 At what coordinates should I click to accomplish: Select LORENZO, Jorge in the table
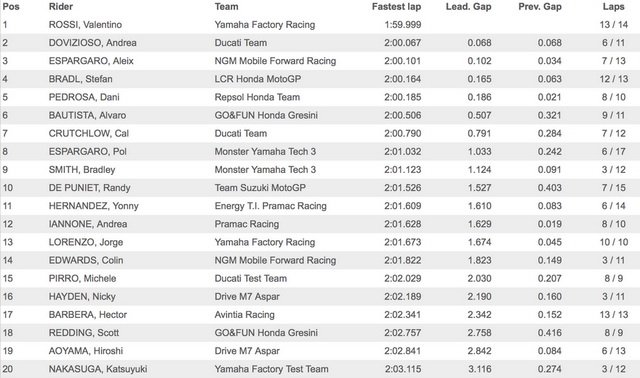[x=86, y=242]
